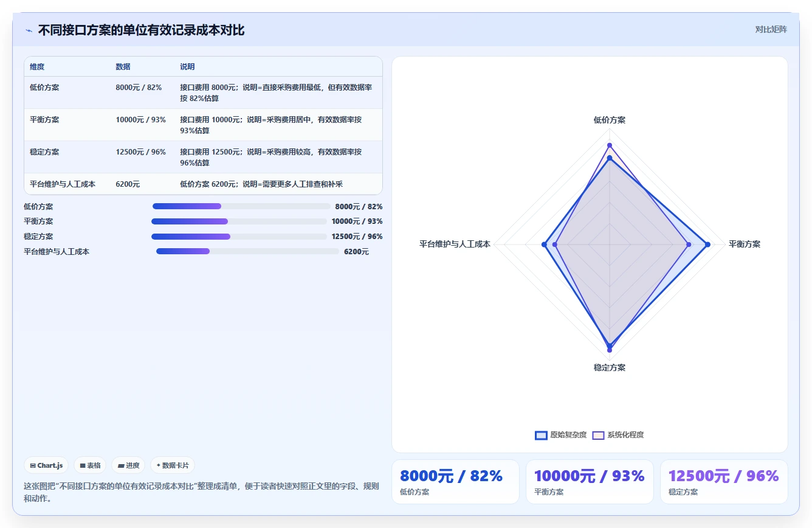Click the 不同接口方案的单位有效记录成本对比 title
This screenshot has width=812, height=528.
[x=142, y=30]
